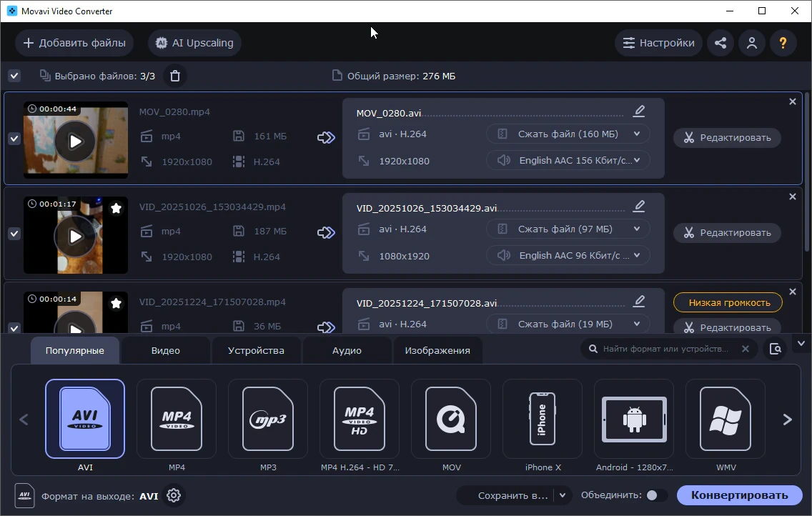Screen dimensions: 812x516
Task: Click the share icon in top toolbar
Action: 721,43
